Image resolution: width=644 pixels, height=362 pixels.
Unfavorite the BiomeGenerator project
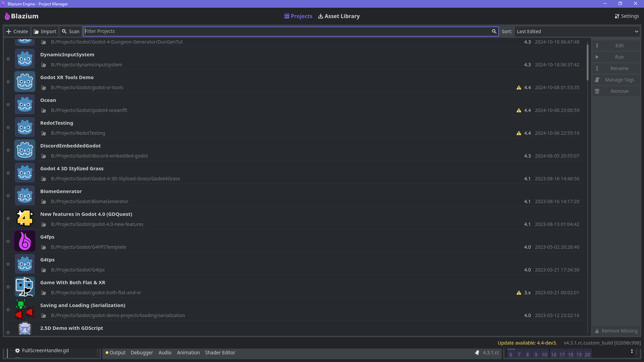(x=8, y=195)
